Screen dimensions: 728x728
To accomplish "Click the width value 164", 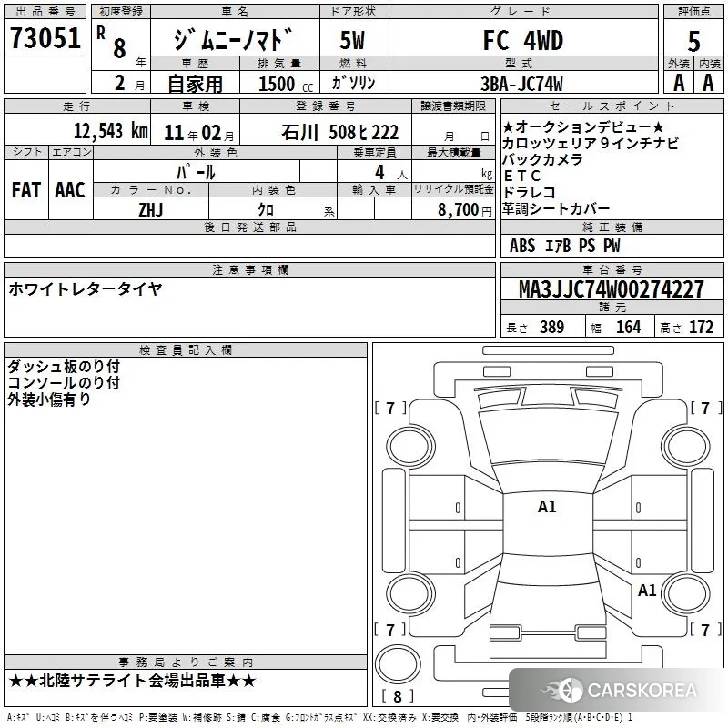I will point(628,327).
